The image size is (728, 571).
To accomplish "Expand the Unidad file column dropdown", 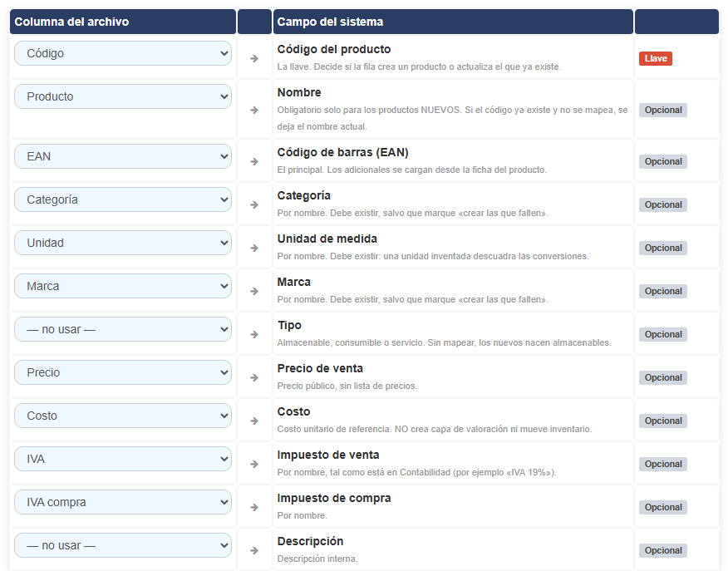I will point(123,243).
